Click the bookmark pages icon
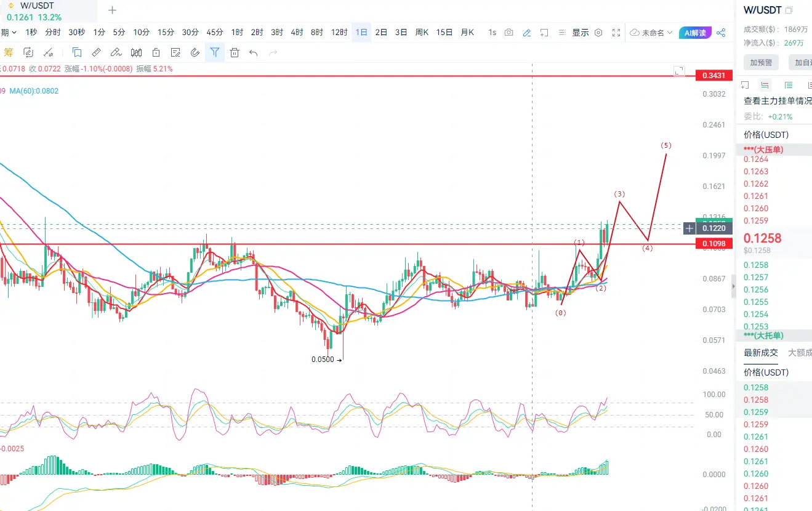The width and height of the screenshot is (812, 511). [77, 52]
